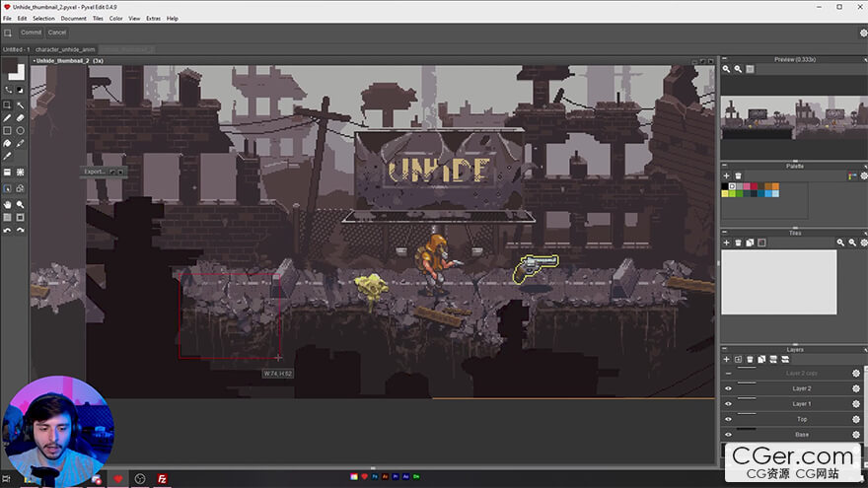
Task: Open FileZilla from the taskbar
Action: tap(162, 479)
